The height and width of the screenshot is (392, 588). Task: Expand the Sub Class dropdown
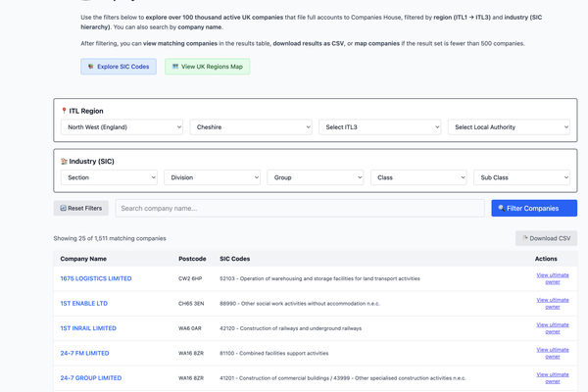(x=521, y=177)
